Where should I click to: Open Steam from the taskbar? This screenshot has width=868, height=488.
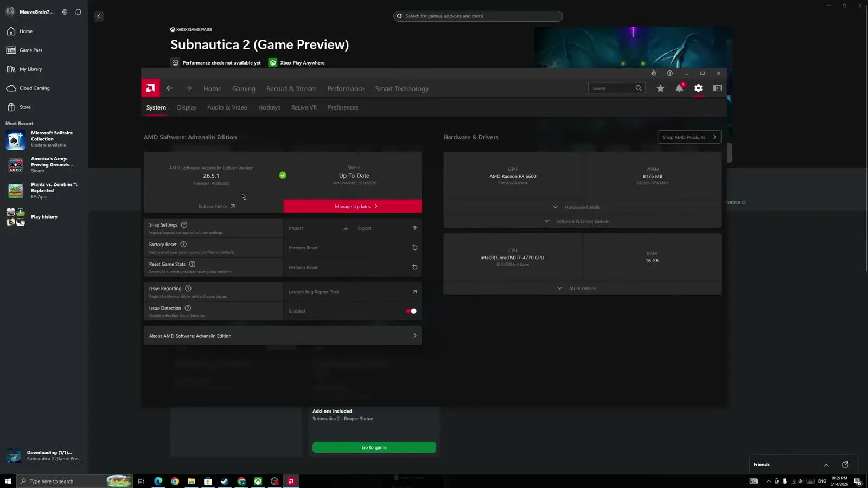225,481
